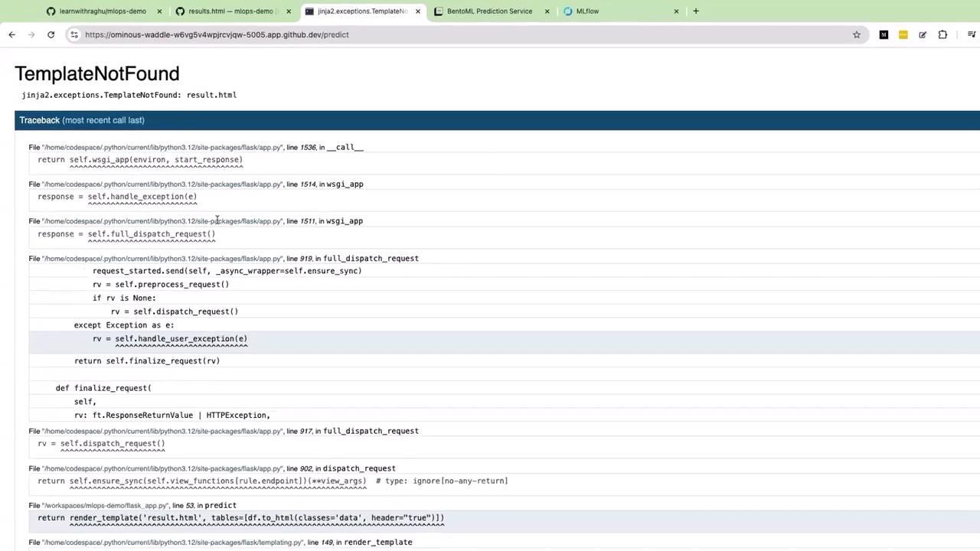The width and height of the screenshot is (980, 551).
Task: Switch to the BentoML Prediction Service tab
Action: tap(489, 11)
